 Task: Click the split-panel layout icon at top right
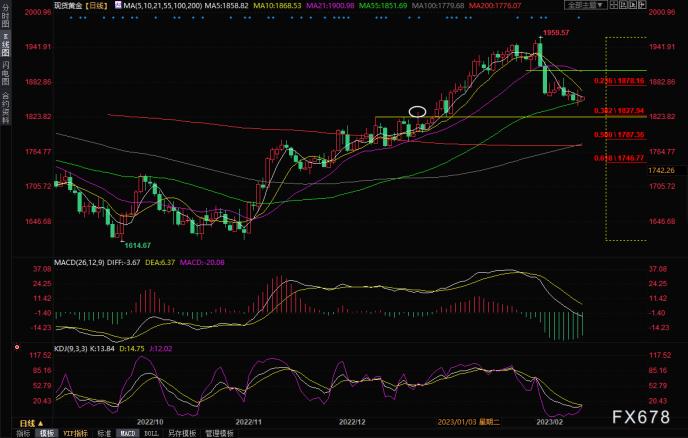point(613,5)
